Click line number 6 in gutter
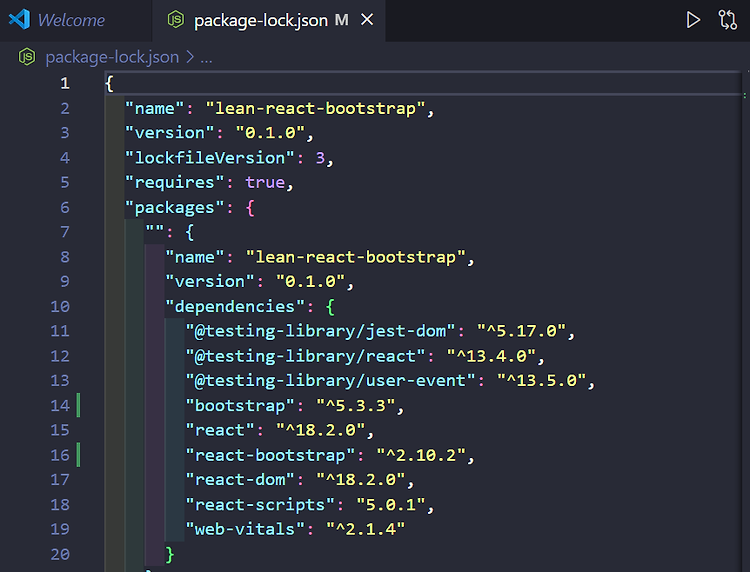The height and width of the screenshot is (572, 750). coord(65,208)
